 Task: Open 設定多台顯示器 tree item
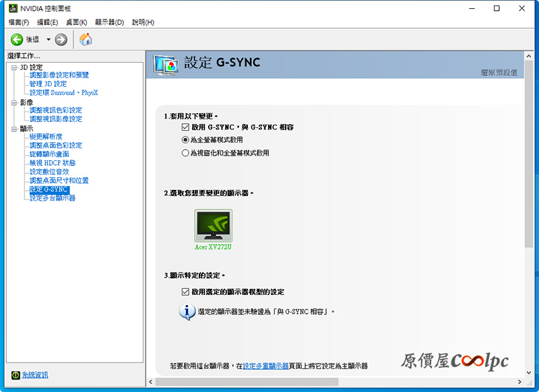click(x=53, y=198)
